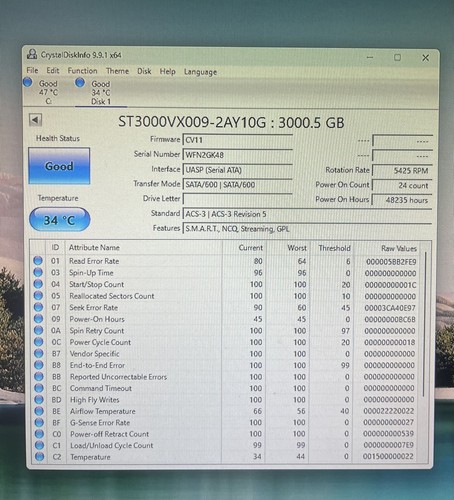Click the ID column header
Viewport: 454px width, 500px height.
tap(55, 247)
